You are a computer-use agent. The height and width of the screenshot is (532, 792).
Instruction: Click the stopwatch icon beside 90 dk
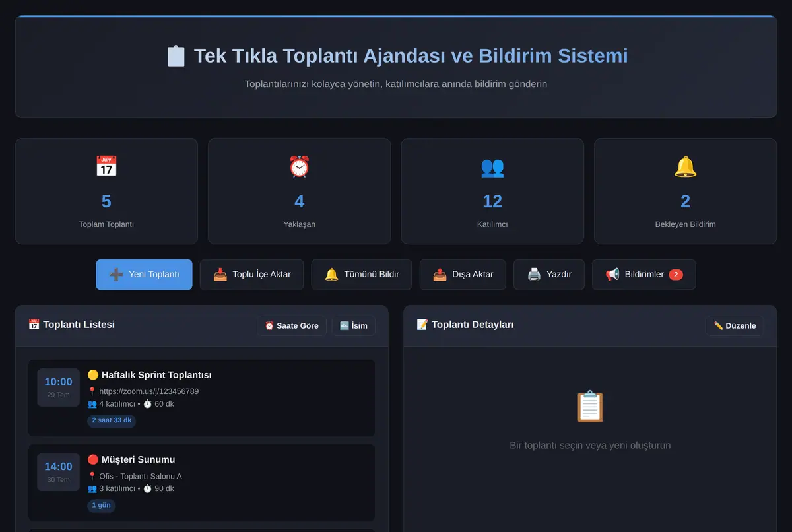pyautogui.click(x=148, y=489)
